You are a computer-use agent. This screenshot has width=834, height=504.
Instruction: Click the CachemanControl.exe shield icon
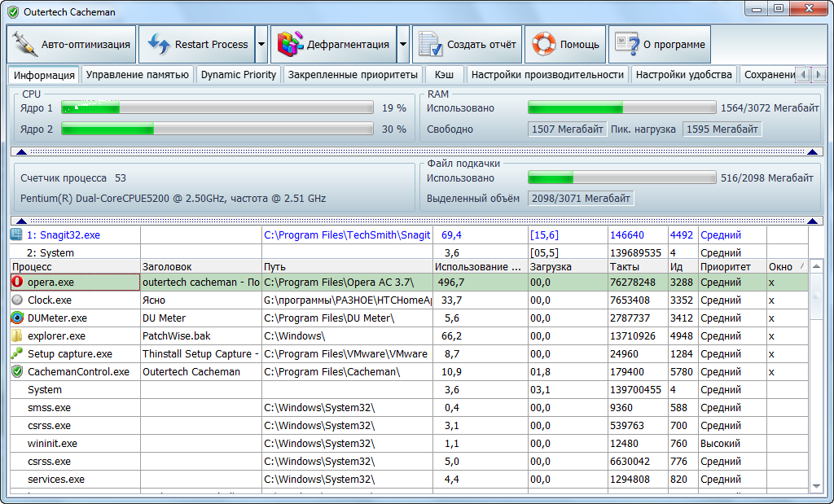coord(17,371)
